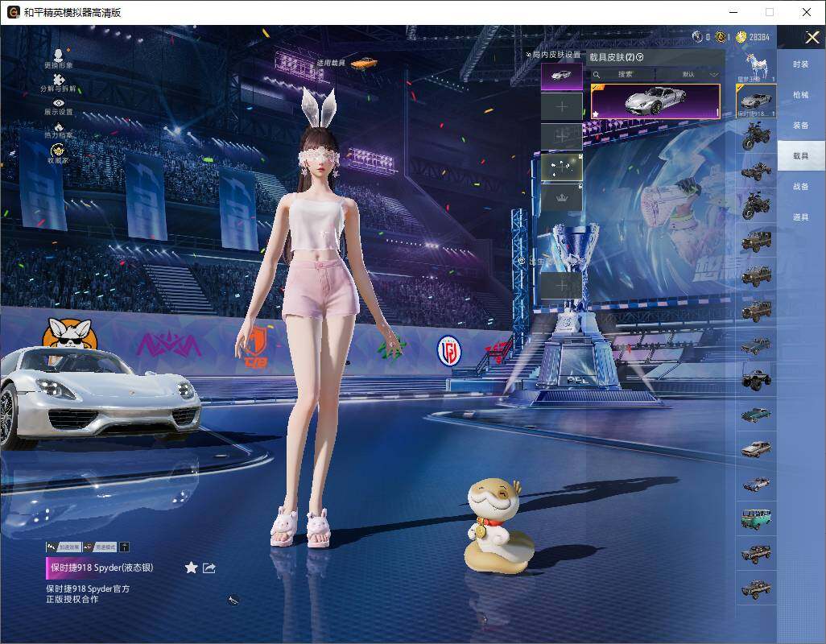Select the buggy vehicle thumbnail
This screenshot has height=644, width=826.
point(757,171)
